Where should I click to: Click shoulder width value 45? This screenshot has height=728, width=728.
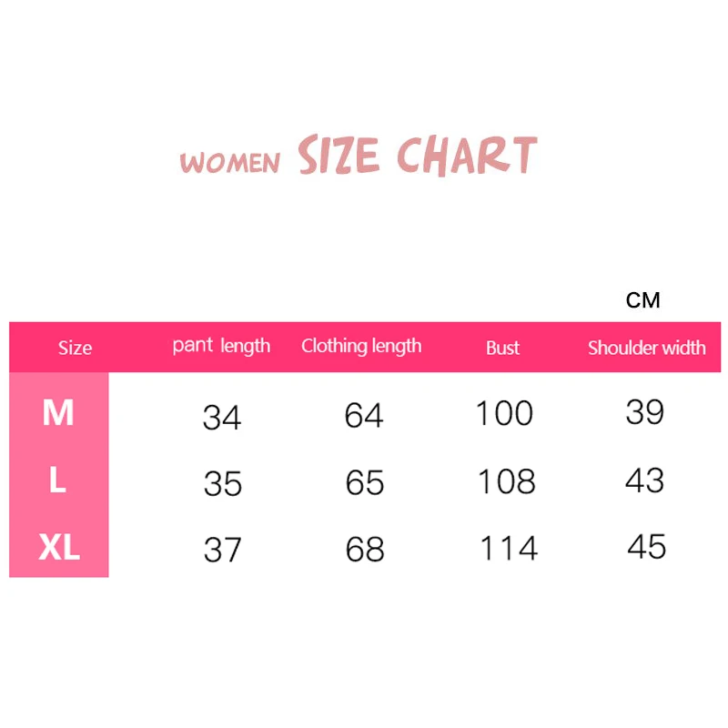coord(647,547)
